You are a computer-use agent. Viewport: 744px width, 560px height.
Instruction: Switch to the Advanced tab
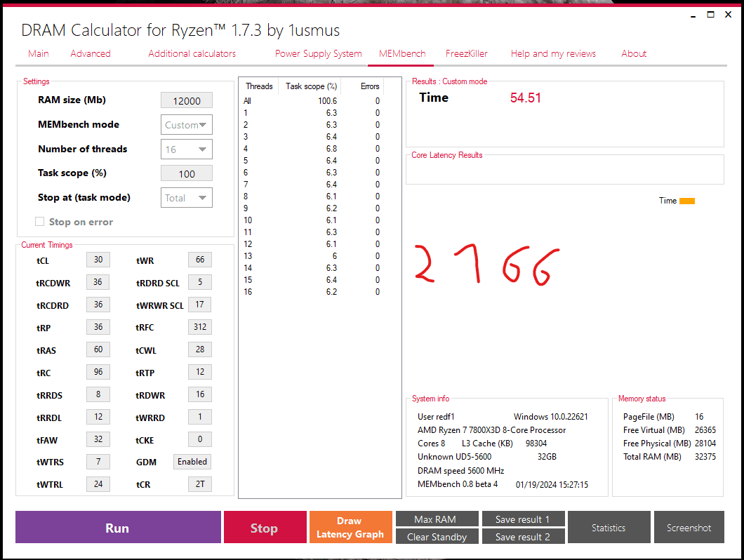[x=90, y=53]
